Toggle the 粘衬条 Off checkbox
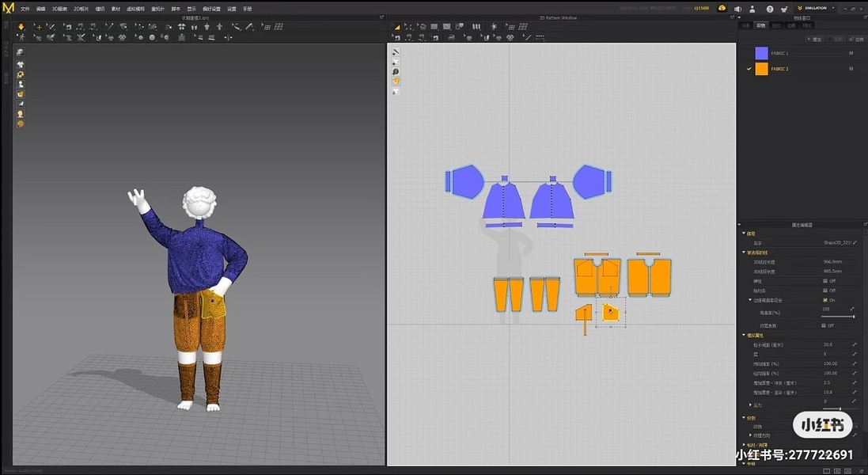Viewport: 868px width, 475px height. (824, 291)
